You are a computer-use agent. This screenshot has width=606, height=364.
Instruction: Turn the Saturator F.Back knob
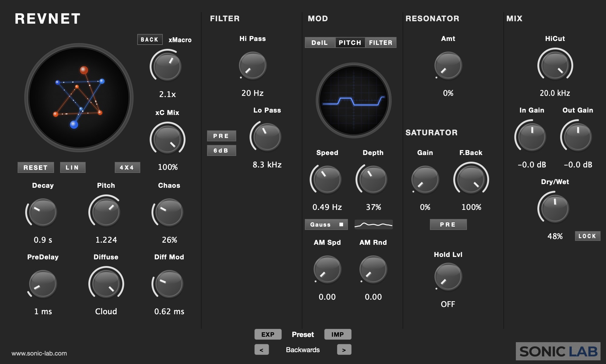470,179
